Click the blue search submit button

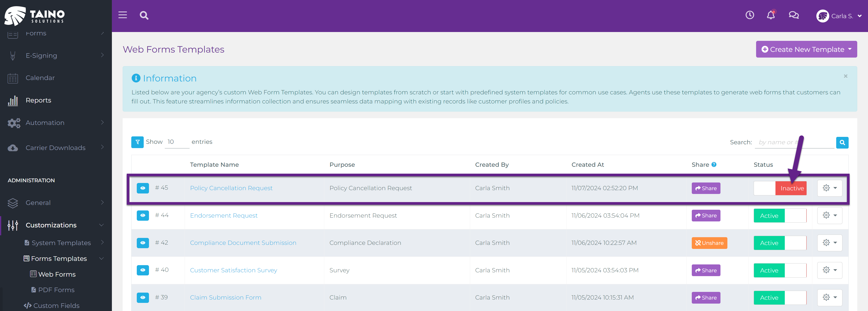[842, 142]
